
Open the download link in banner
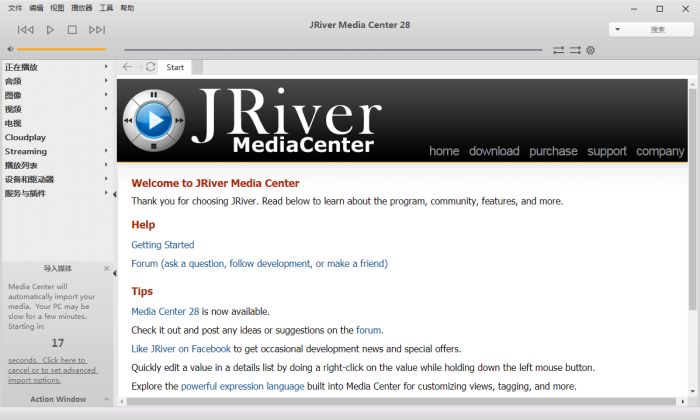494,151
